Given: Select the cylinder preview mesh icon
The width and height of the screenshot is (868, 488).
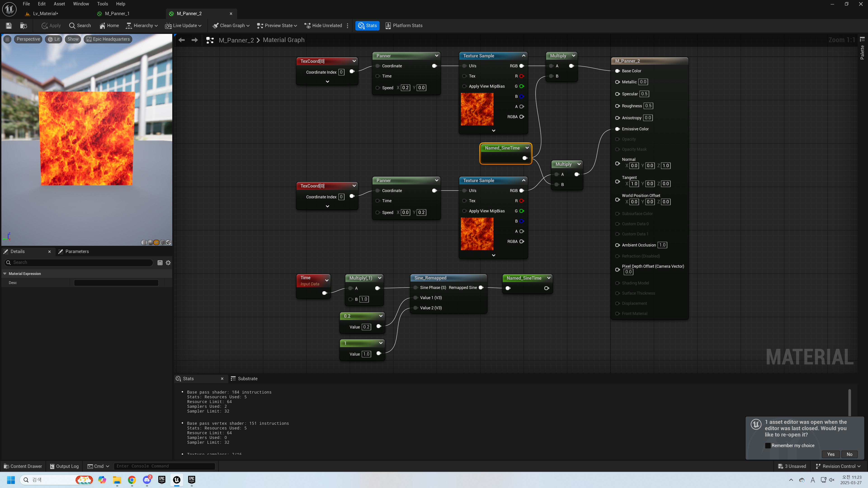Looking at the screenshot, I should 144,242.
